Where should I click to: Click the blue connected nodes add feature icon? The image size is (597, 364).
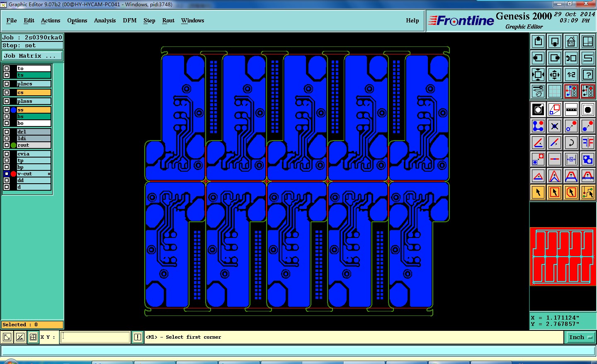[x=538, y=126]
